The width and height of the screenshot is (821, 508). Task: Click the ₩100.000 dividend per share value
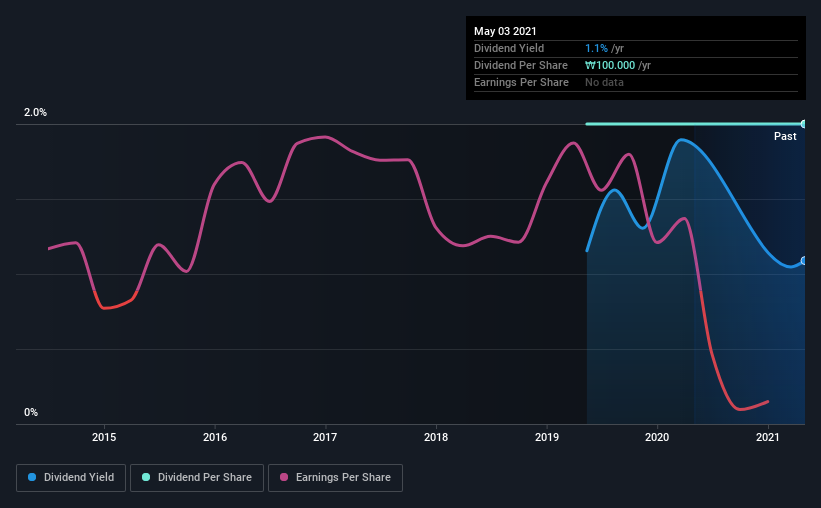610,65
